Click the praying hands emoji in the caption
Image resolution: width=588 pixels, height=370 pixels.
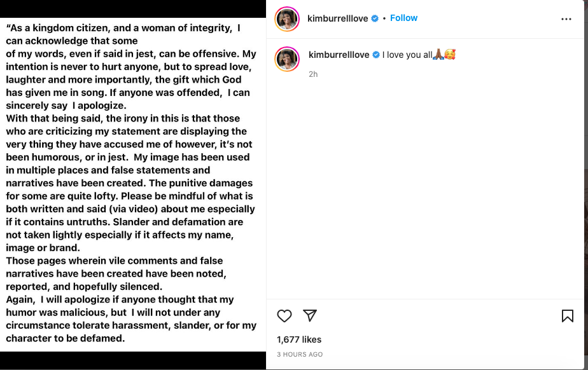(x=438, y=55)
